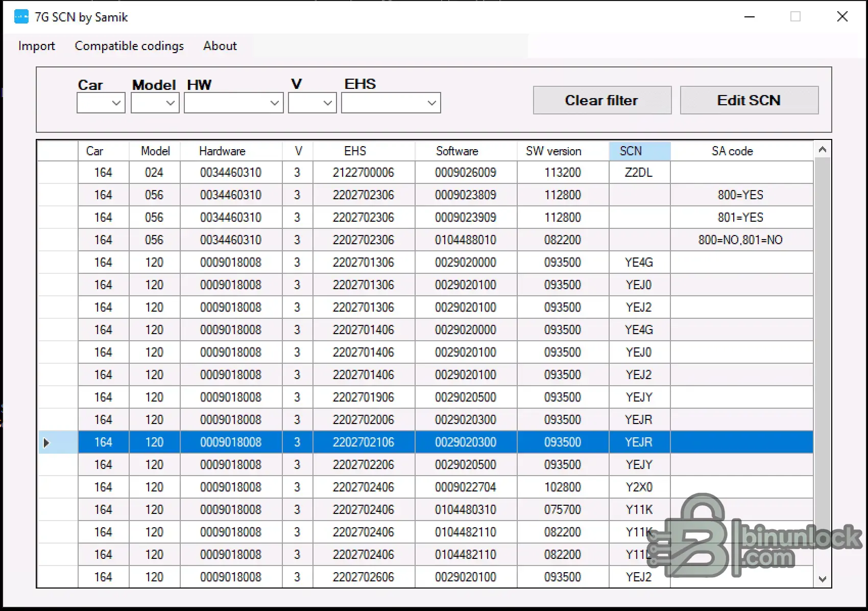868x611 pixels.
Task: Sort by the SA code column header
Action: [x=742, y=151]
